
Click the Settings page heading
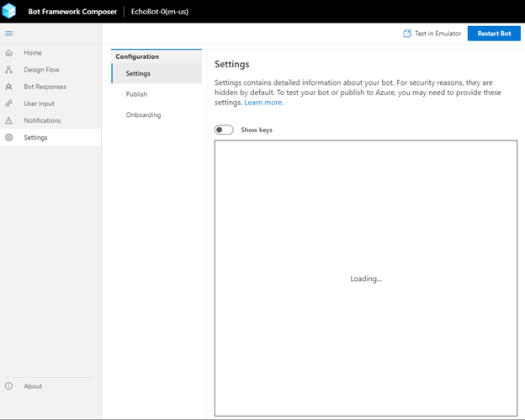[x=232, y=64]
